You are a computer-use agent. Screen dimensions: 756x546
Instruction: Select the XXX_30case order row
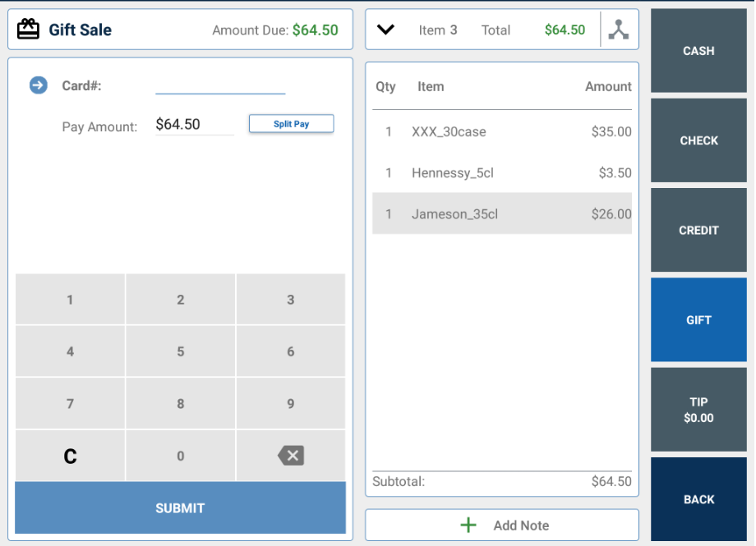[501, 131]
